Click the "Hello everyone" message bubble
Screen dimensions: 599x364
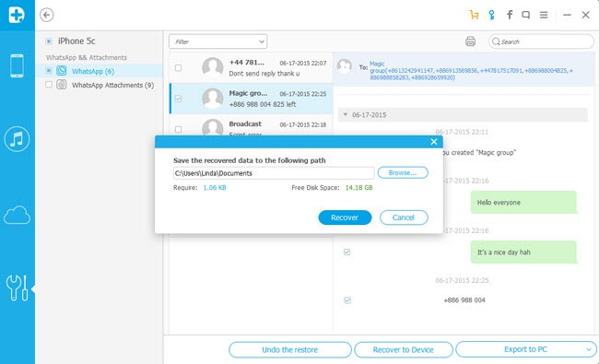tap(523, 203)
